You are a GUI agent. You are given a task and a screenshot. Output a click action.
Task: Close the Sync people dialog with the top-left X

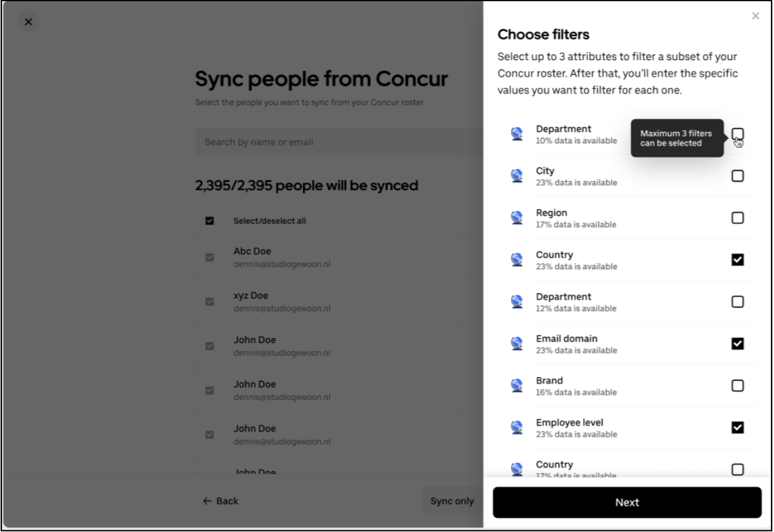coord(29,22)
